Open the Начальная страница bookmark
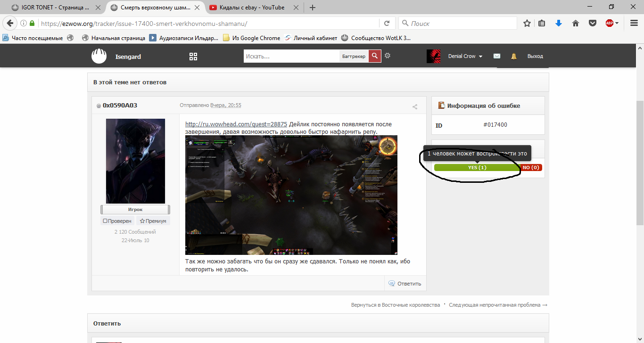The width and height of the screenshot is (644, 343). [x=114, y=38]
